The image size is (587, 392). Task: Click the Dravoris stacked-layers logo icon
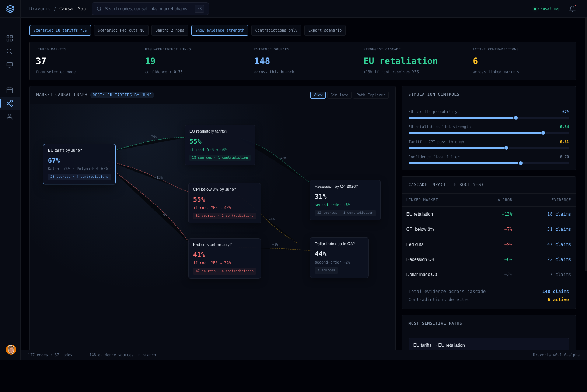point(10,9)
